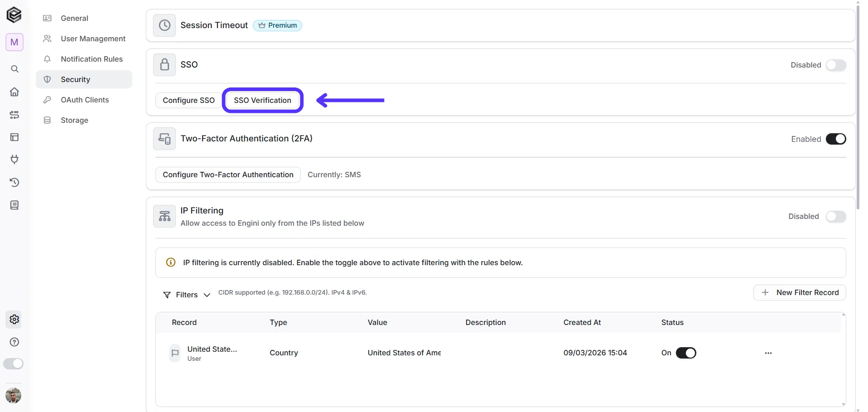
Task: Open the layout panel icon
Action: tap(14, 137)
